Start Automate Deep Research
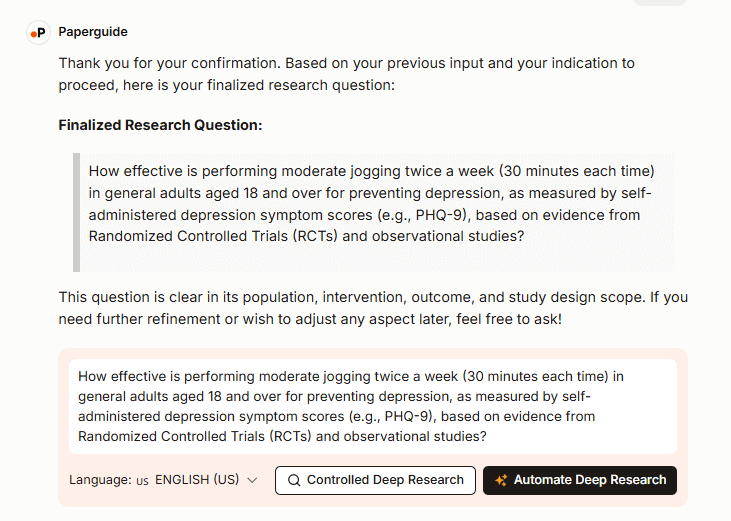Screen dimensions: 731x521 coord(579,480)
